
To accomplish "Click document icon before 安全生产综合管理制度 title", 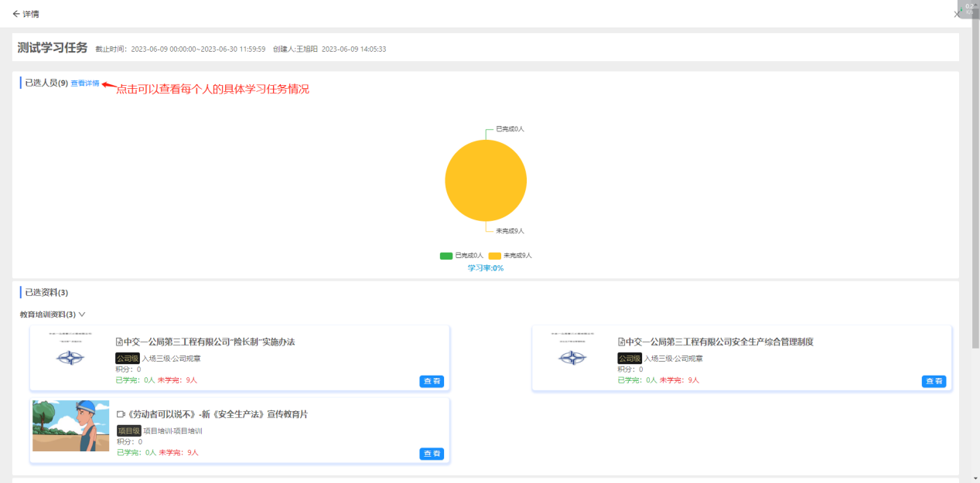I will point(621,342).
